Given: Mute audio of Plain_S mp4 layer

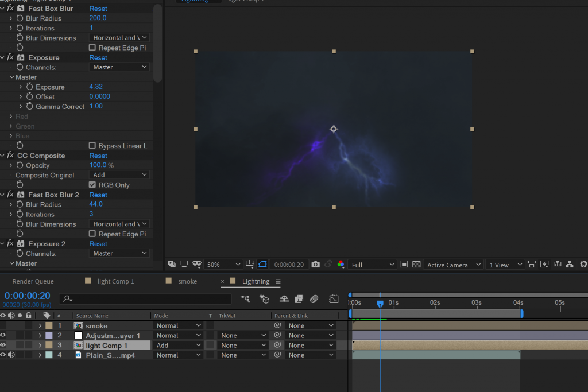Looking at the screenshot, I should tap(11, 355).
